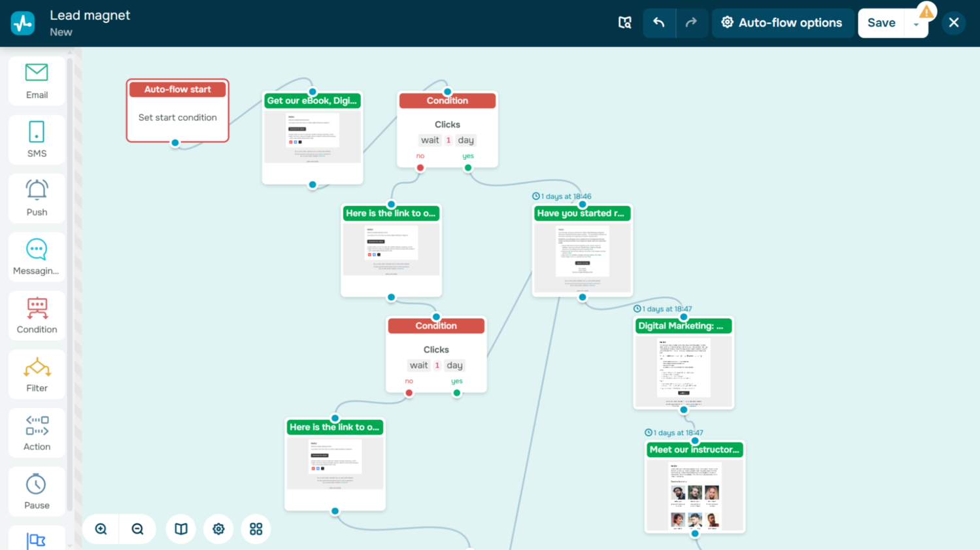Select the Messaging block in the sidebar
The height and width of the screenshot is (550, 980).
point(36,256)
